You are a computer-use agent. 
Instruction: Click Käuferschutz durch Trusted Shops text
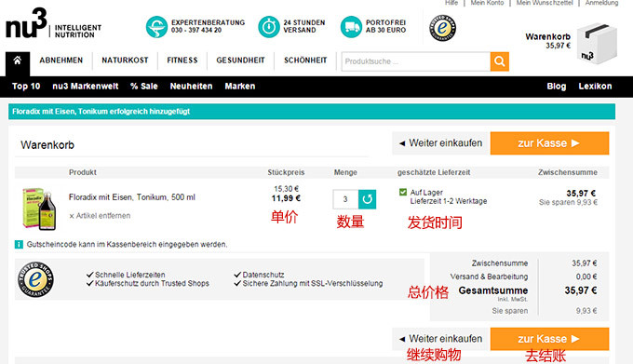152,284
